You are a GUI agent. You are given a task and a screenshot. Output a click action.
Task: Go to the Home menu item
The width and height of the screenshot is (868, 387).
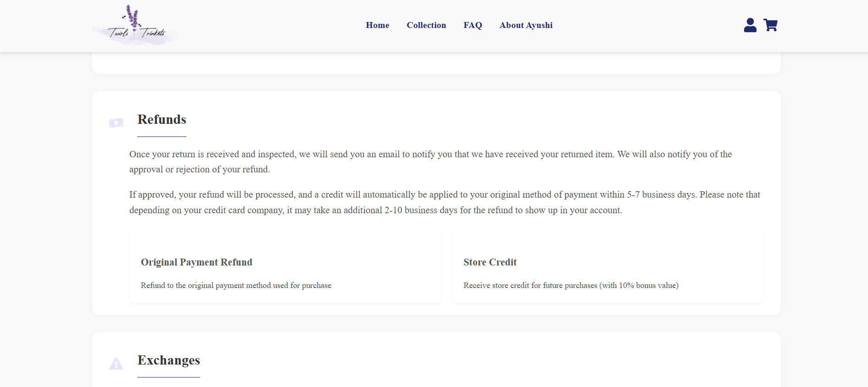(377, 25)
